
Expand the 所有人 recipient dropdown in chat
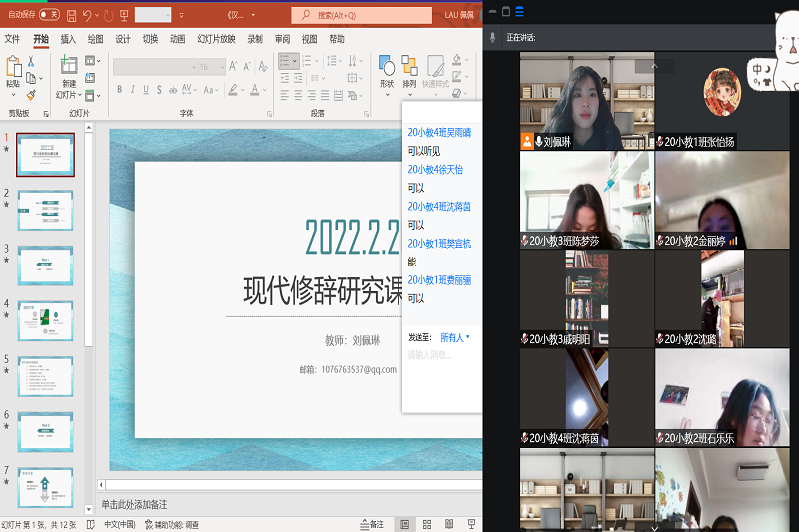tap(455, 338)
